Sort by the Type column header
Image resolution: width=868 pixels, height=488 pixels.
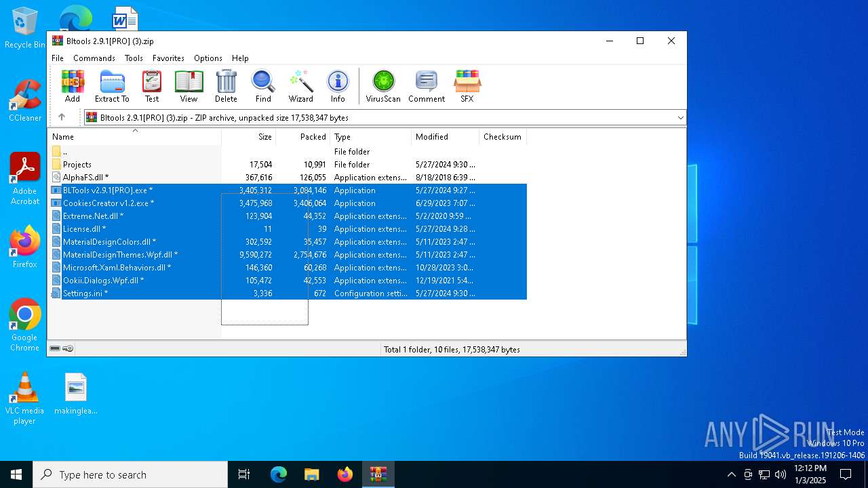[371, 137]
